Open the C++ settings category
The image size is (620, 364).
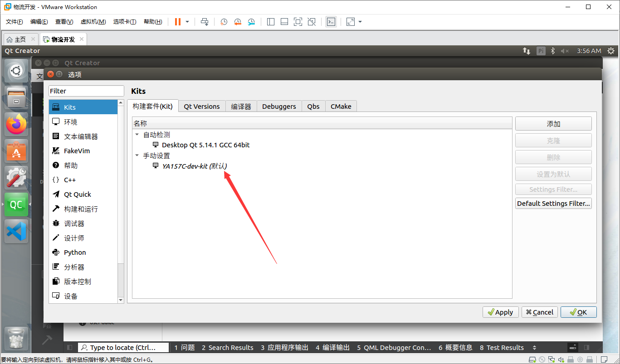83,180
